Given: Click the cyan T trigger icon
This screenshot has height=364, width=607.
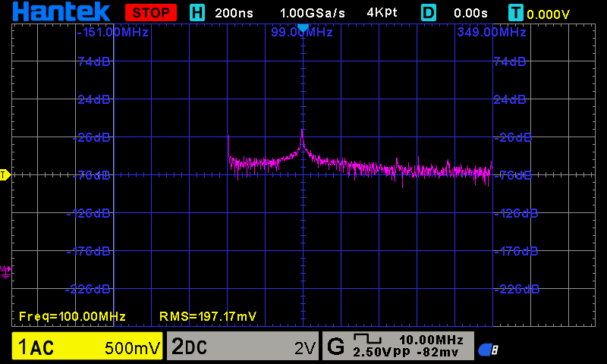Looking at the screenshot, I should click(516, 13).
